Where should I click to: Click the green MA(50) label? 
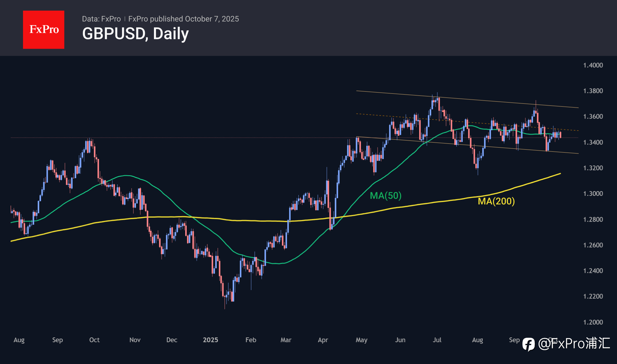coord(385,196)
